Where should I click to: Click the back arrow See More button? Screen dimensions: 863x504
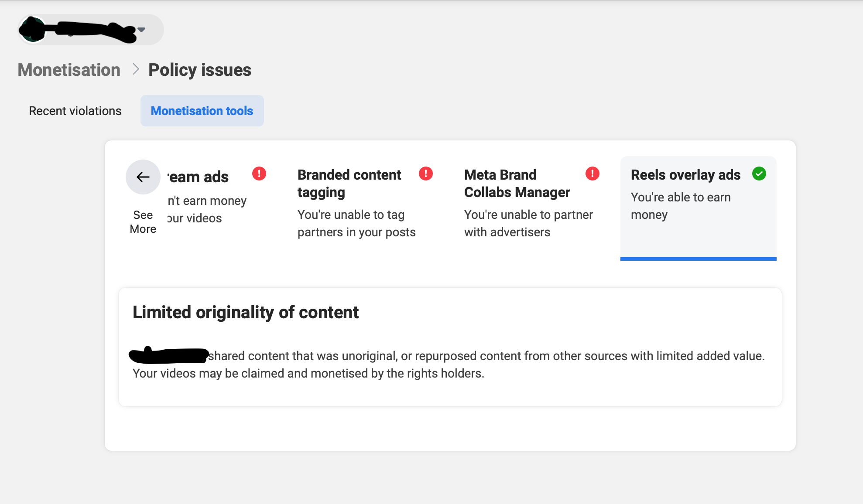(143, 177)
